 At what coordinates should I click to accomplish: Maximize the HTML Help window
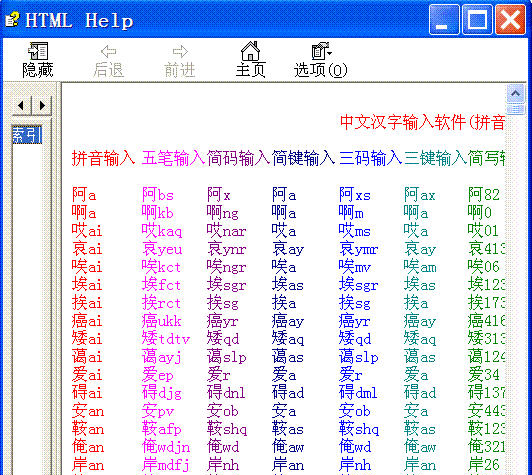pos(477,20)
